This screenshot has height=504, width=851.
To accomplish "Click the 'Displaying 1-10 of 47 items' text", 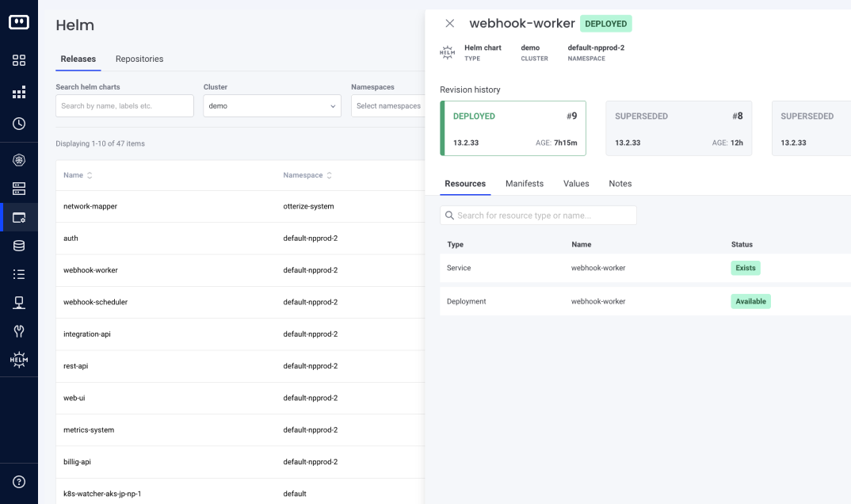I will tap(100, 143).
